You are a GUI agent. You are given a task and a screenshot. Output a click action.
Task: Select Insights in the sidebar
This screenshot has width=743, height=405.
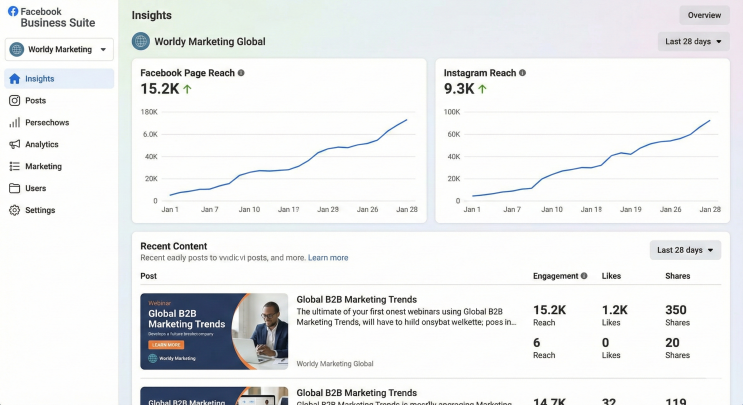[59, 79]
